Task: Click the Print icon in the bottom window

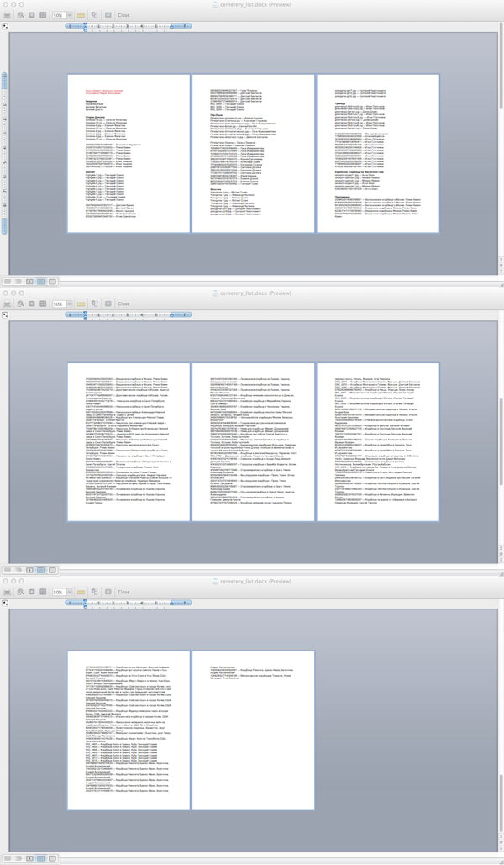Action: pos(8,592)
